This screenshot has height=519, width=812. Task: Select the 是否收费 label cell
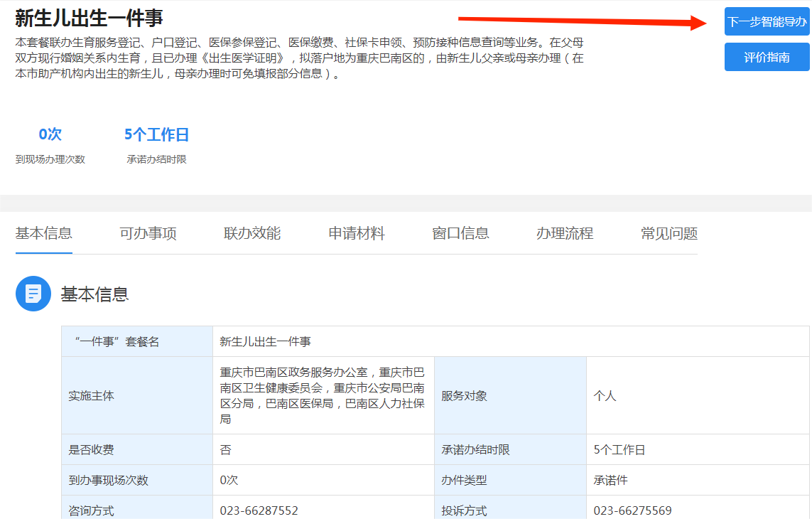pos(137,449)
